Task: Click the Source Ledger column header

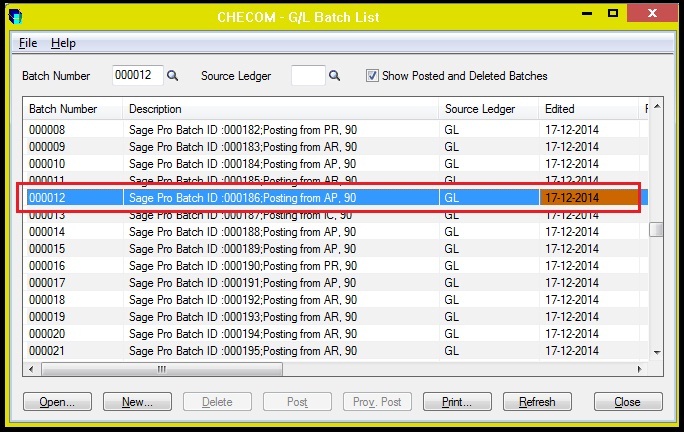Action: click(487, 108)
